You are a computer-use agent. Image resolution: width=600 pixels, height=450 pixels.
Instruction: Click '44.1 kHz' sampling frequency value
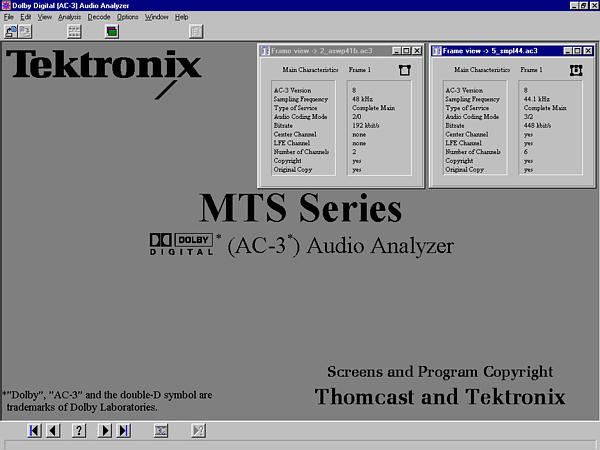(536, 99)
